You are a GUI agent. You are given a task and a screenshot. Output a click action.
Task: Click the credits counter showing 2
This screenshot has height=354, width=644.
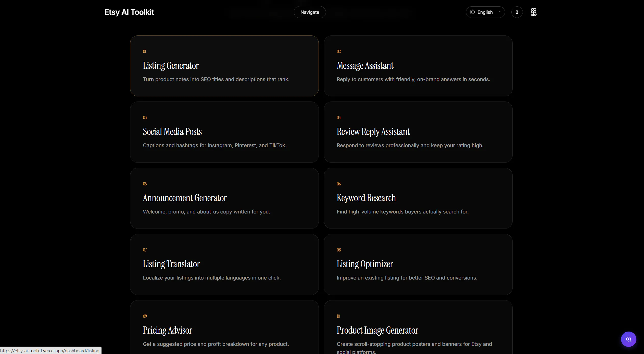pos(517,12)
